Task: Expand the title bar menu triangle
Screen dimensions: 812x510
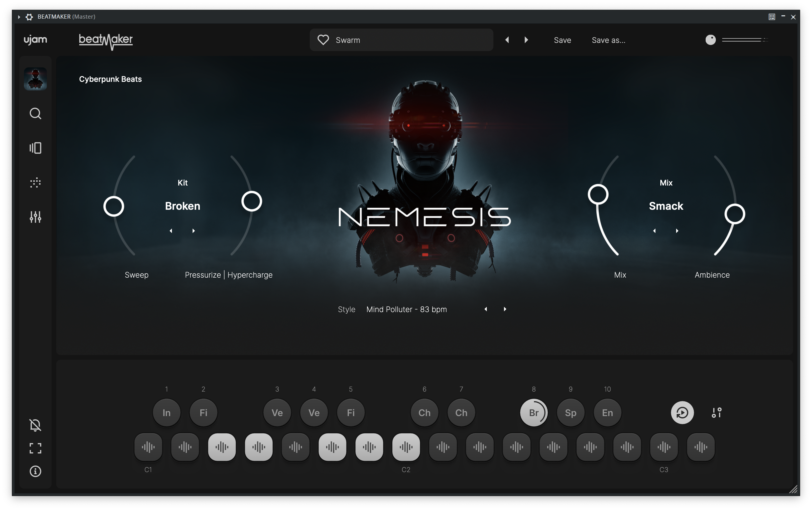Action: pyautogui.click(x=19, y=17)
